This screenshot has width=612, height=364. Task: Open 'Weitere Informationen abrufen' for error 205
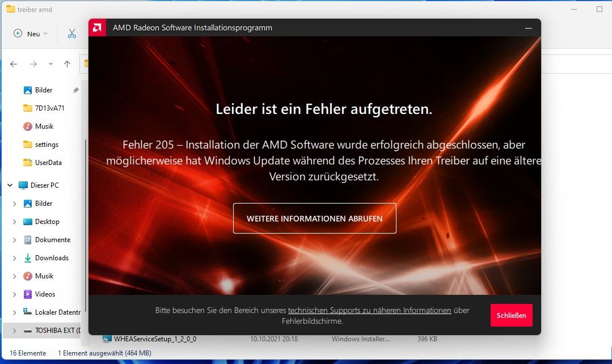[x=315, y=218]
